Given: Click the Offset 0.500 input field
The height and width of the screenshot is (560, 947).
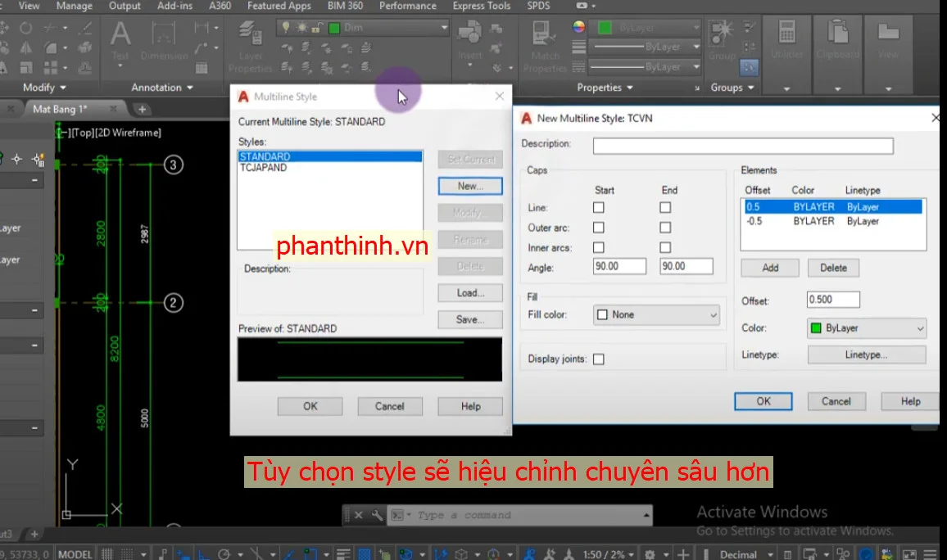Looking at the screenshot, I should tap(833, 300).
